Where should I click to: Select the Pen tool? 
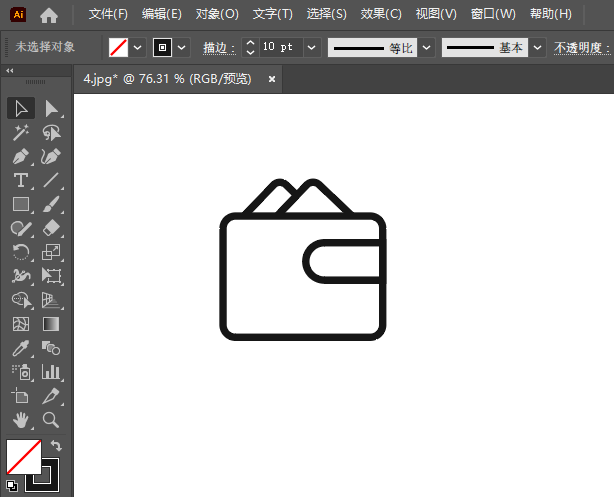pyautogui.click(x=21, y=157)
